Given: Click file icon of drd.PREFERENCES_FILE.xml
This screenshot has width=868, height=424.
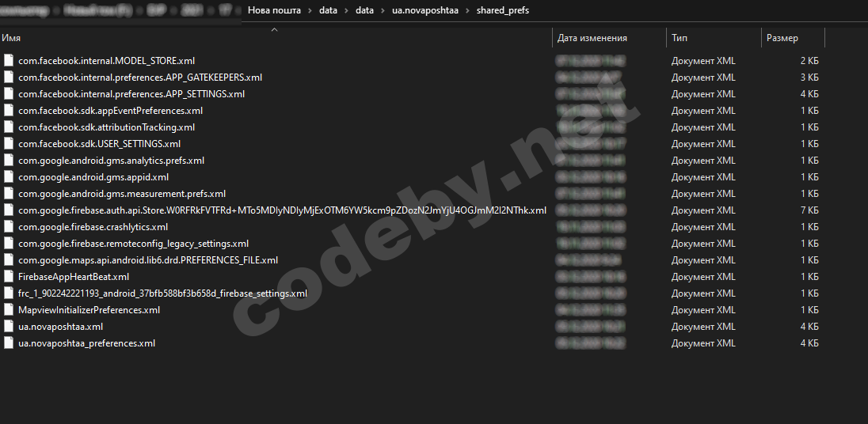Looking at the screenshot, I should 8,259.
